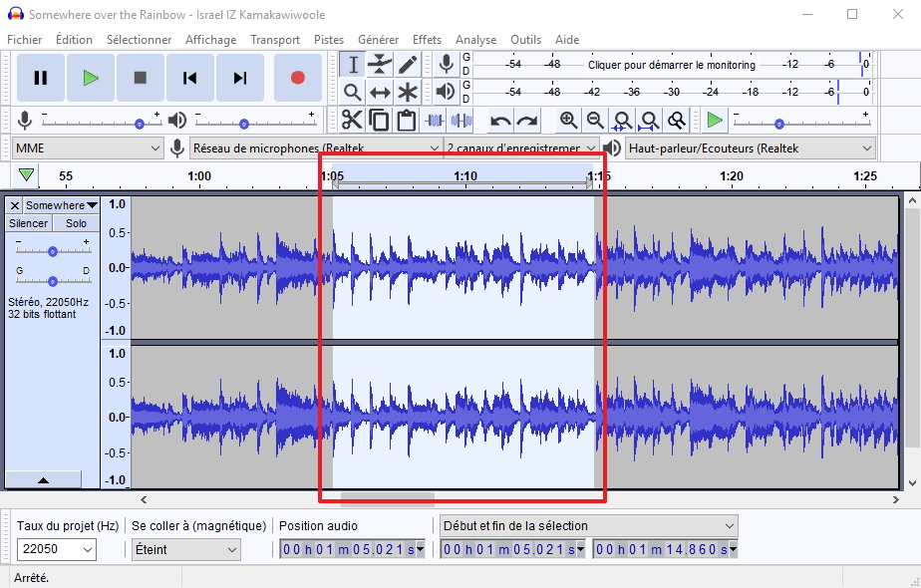
Task: Click the Cut (scissors) icon
Action: point(351,120)
